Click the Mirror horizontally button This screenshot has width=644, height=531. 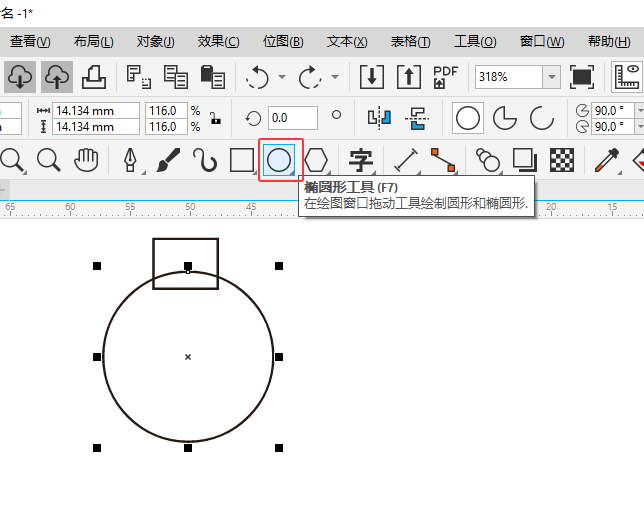(378, 118)
